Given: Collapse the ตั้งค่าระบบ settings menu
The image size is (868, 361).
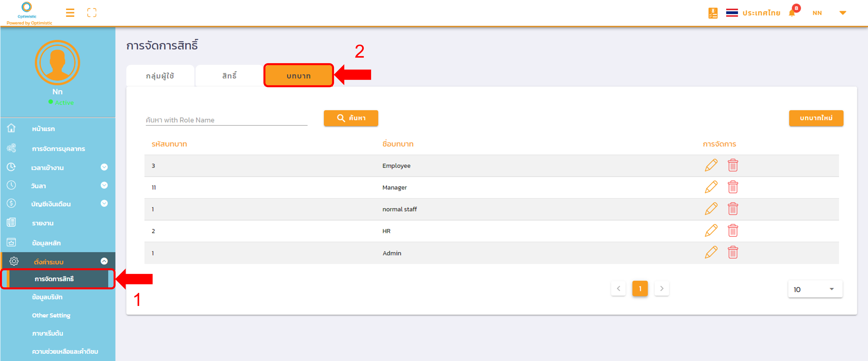Looking at the screenshot, I should click(104, 261).
